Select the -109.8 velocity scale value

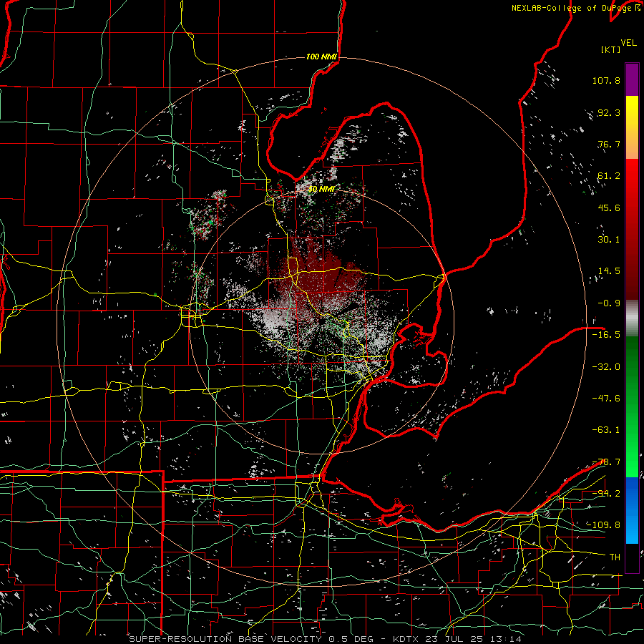(x=604, y=525)
